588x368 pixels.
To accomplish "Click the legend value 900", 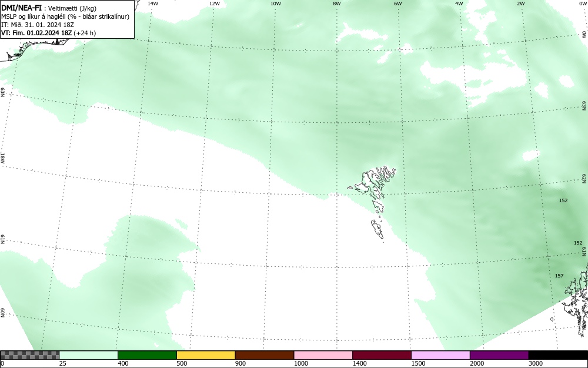I will [x=240, y=363].
